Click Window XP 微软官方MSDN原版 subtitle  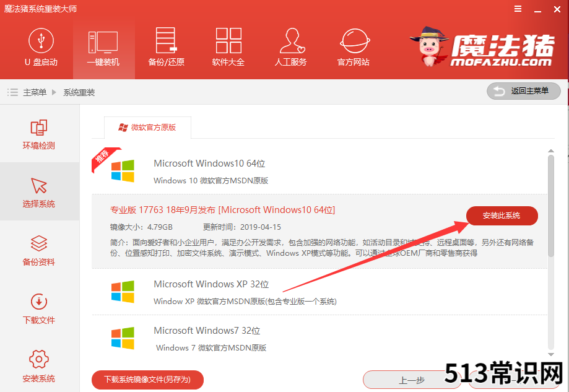[x=245, y=301]
